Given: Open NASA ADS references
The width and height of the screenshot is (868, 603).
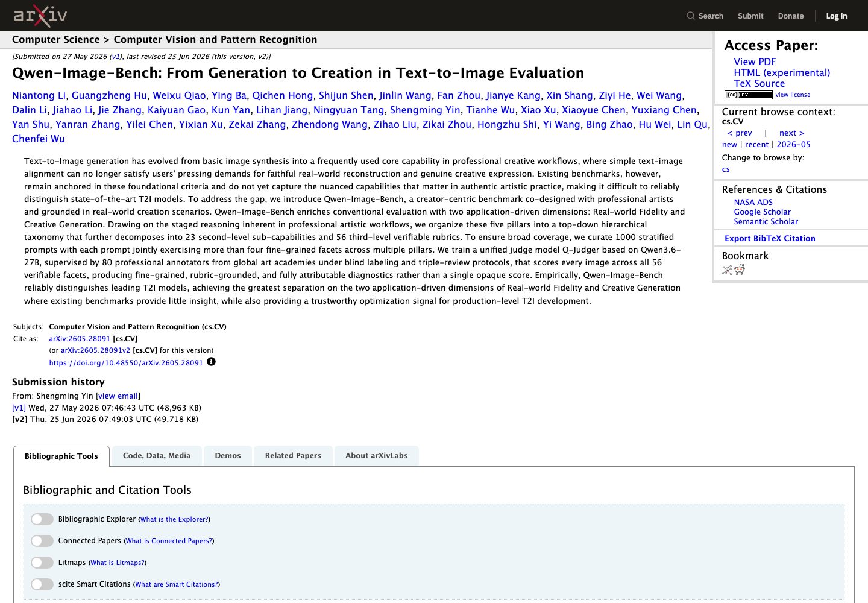Looking at the screenshot, I should [x=753, y=203].
